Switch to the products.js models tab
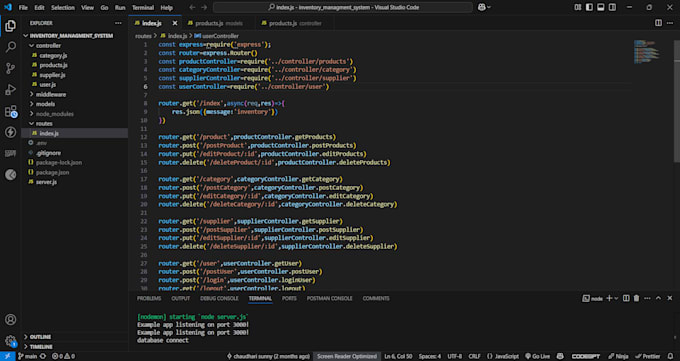The height and width of the screenshot is (361, 680). coord(219,23)
